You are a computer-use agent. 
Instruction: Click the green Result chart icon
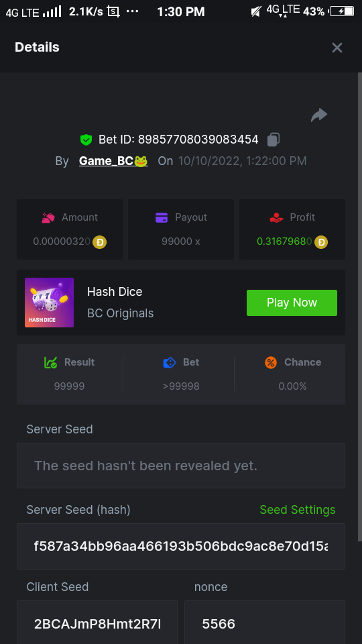pos(50,362)
